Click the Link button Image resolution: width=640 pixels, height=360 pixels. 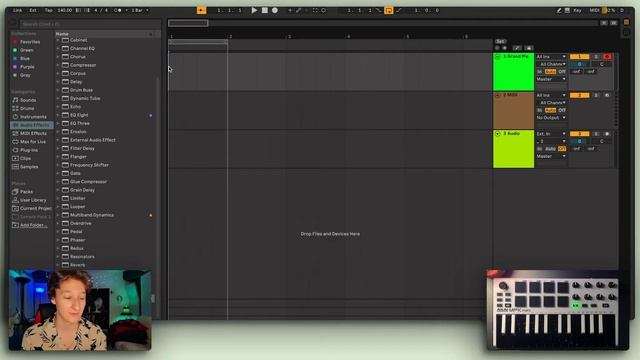[x=18, y=10]
